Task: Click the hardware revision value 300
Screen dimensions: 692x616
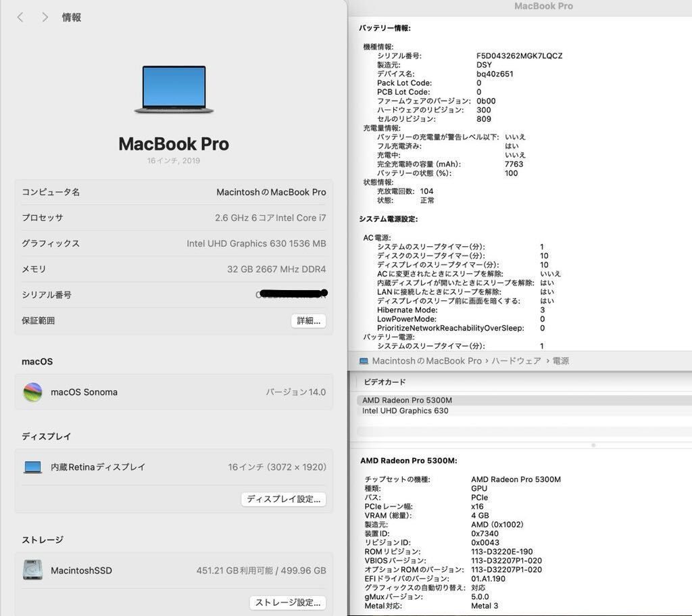Action: click(483, 110)
